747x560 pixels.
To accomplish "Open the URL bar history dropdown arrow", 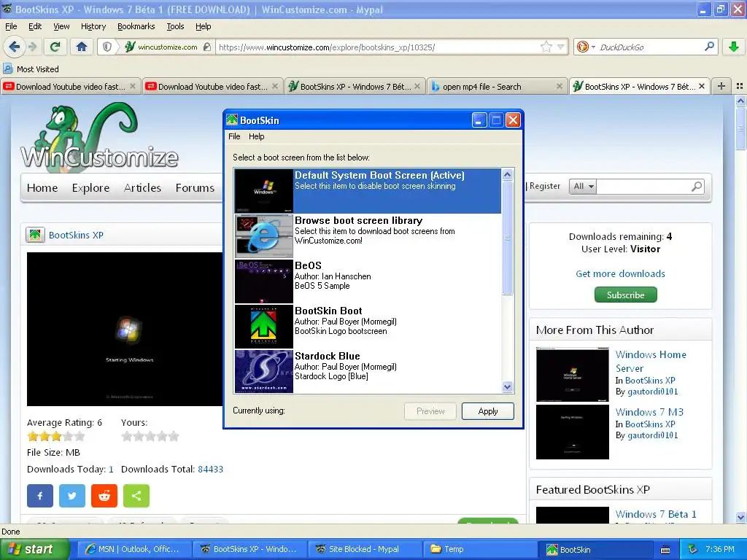I will click(561, 47).
